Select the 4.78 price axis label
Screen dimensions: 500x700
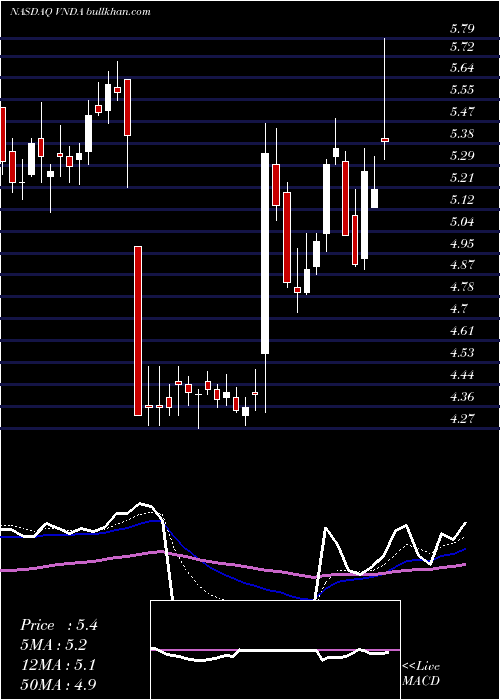tap(462, 287)
